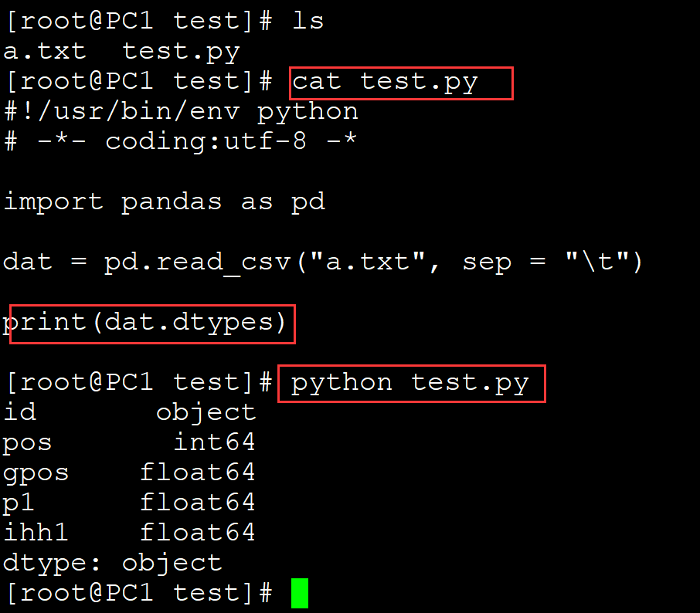Click the last '[root@PC1 test]#' prompt
Image resolution: width=700 pixels, height=613 pixels.
(139, 593)
